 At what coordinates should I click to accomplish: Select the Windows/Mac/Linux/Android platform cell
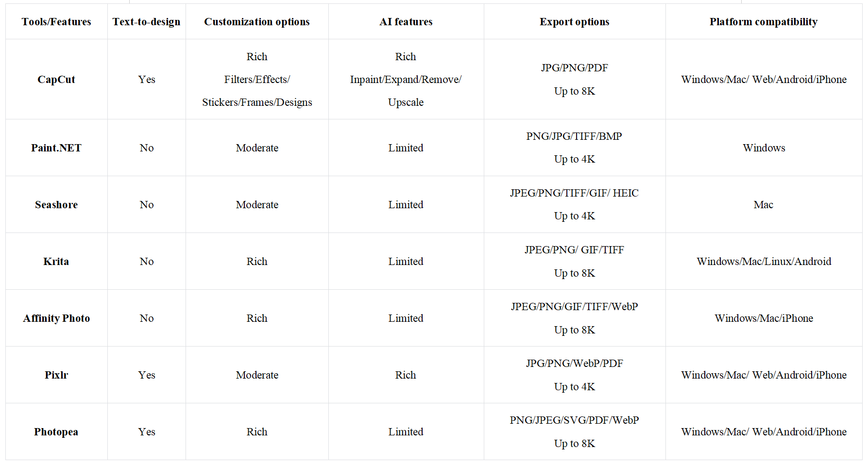(764, 262)
